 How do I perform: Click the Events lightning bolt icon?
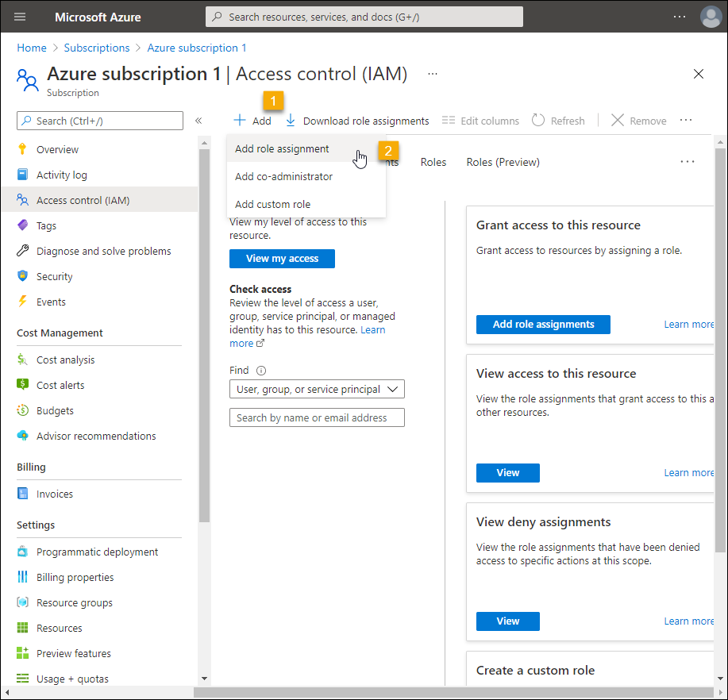pyautogui.click(x=22, y=302)
